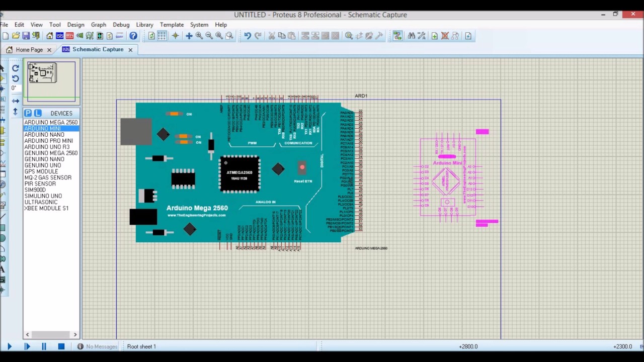Viewport: 644px width, 362px height.
Task: Select GENUINO MEGA 2560 in devices list
Action: pos(51,153)
